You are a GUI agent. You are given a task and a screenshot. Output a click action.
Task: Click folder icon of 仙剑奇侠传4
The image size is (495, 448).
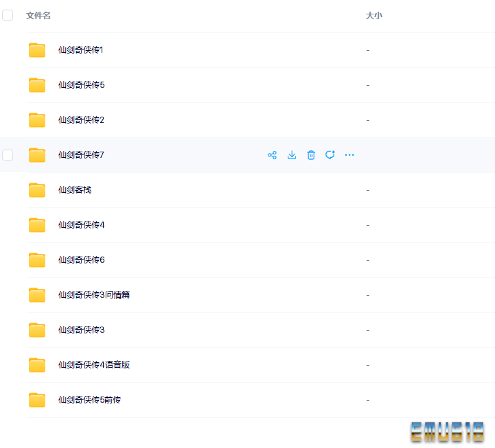click(x=37, y=225)
